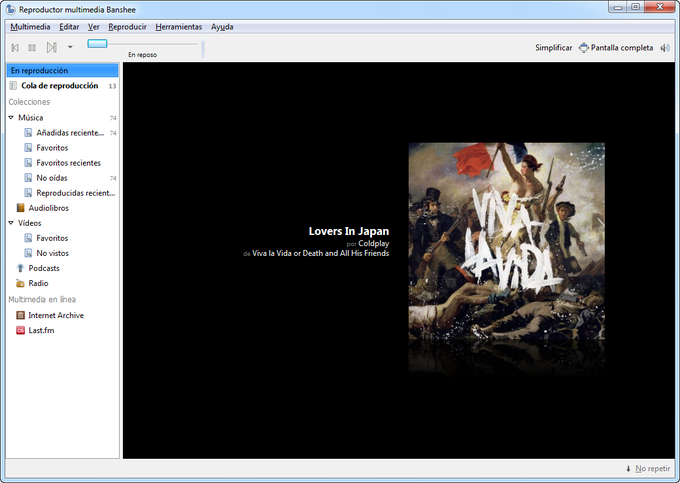Click the Favoritos recientes playlist icon
This screenshot has width=680, height=483.
(x=28, y=163)
